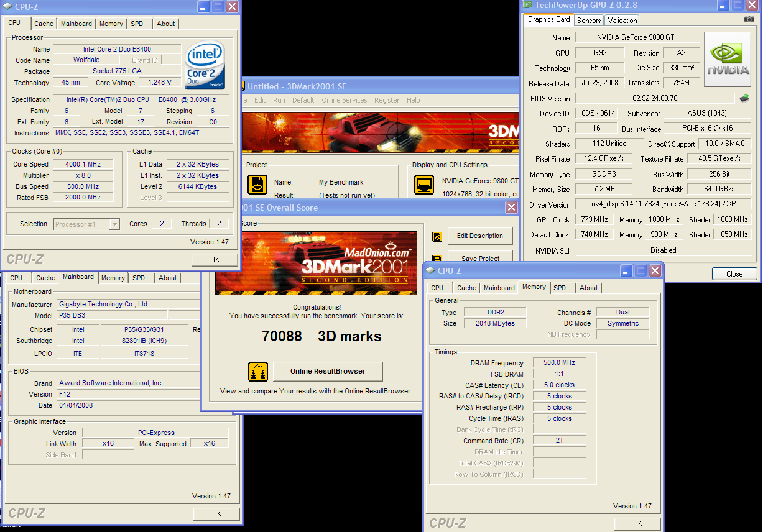763x532 pixels.
Task: Click the Command Rate value 2T
Action: (559, 441)
